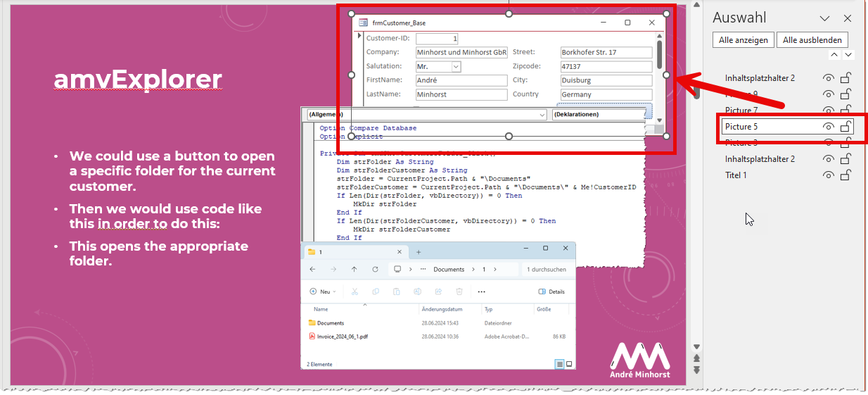
Task: Open the Salutation combo box dropdown
Action: pyautogui.click(x=456, y=67)
